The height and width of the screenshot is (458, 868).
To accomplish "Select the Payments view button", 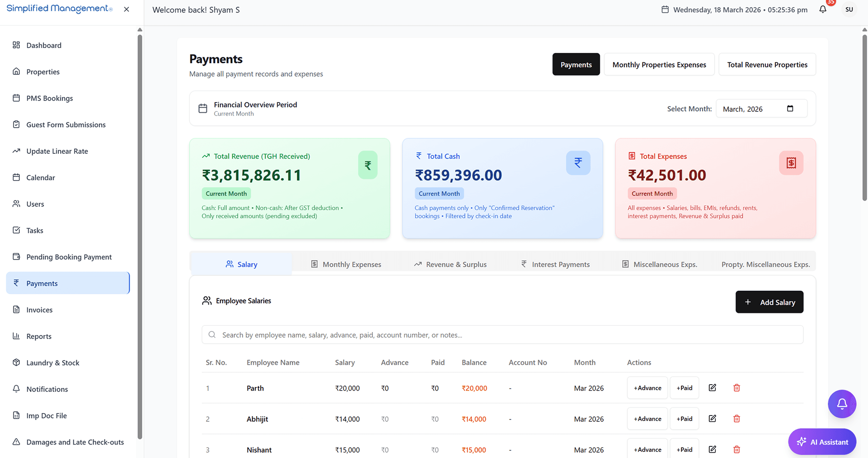I will pos(576,64).
